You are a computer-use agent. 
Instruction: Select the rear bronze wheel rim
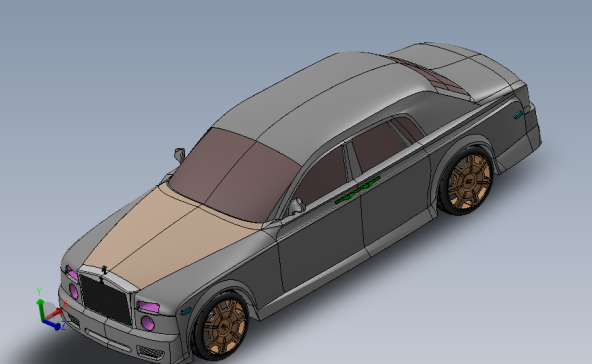469,182
